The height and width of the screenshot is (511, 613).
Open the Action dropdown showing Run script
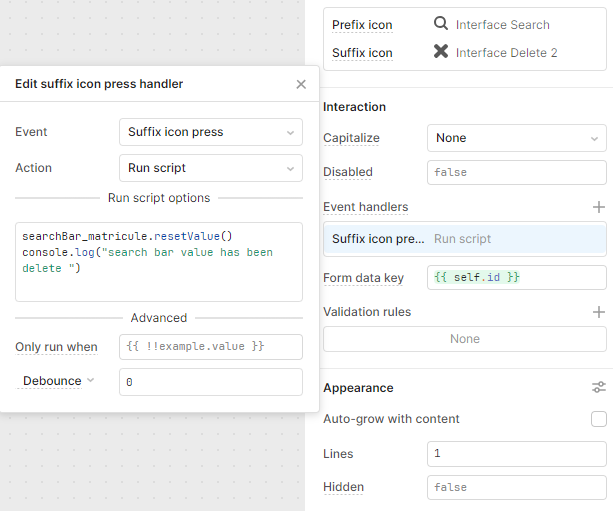point(211,168)
